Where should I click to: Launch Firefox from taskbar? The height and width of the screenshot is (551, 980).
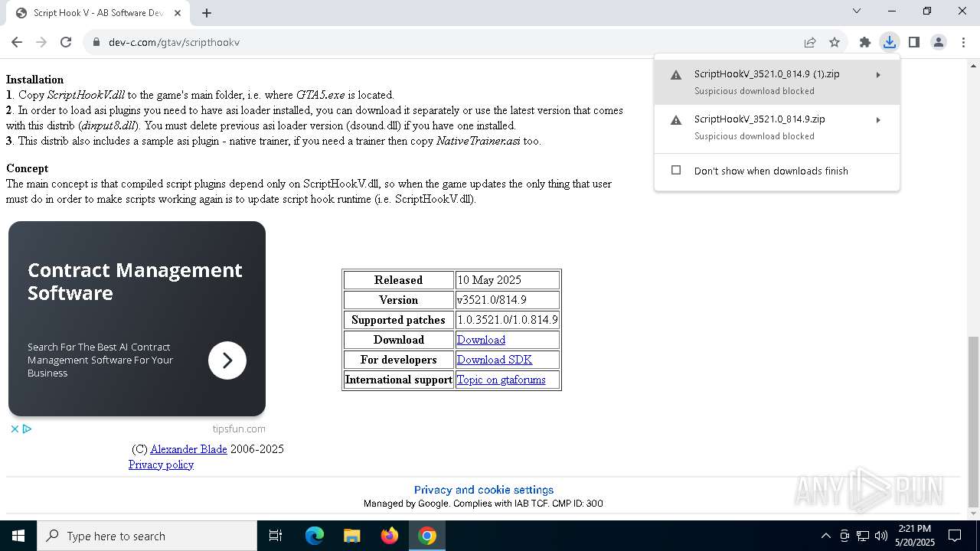click(x=390, y=536)
